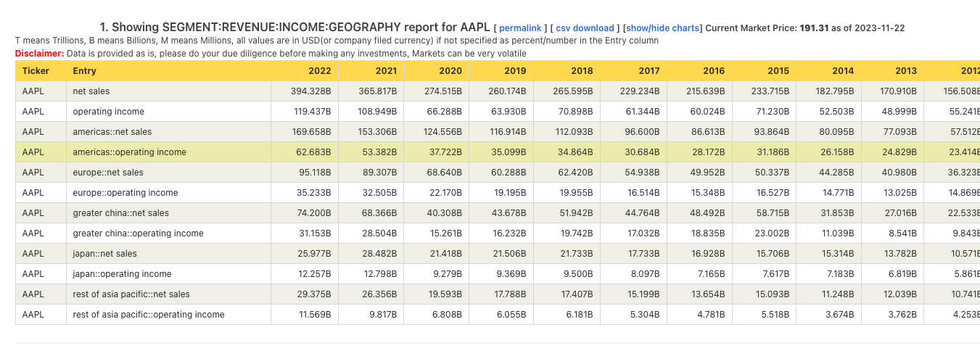Viewport: 980px width, 356px height.
Task: Click the 2022 column header
Action: [305, 71]
